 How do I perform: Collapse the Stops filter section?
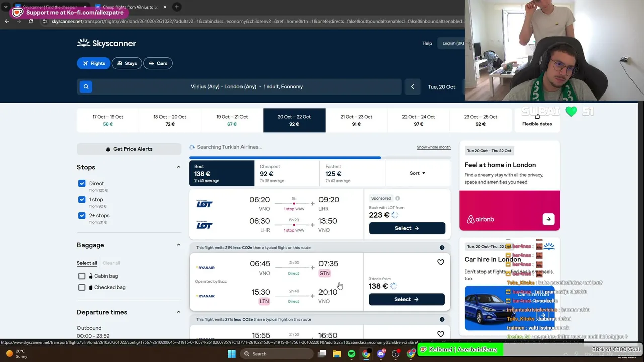point(178,167)
